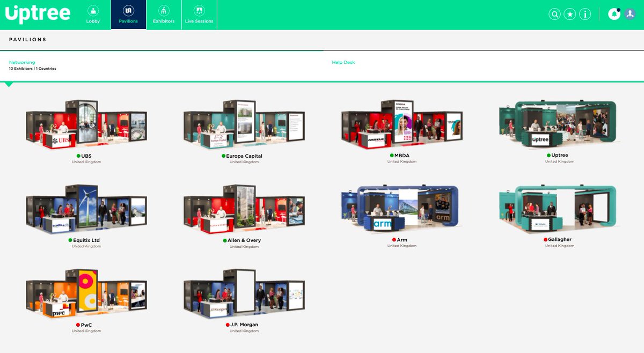Click the Gallagher exhibitor name
The height and width of the screenshot is (353, 644).
[x=560, y=240]
